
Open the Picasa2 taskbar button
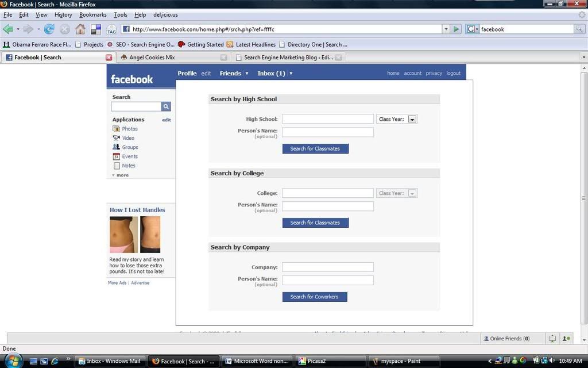coord(330,361)
